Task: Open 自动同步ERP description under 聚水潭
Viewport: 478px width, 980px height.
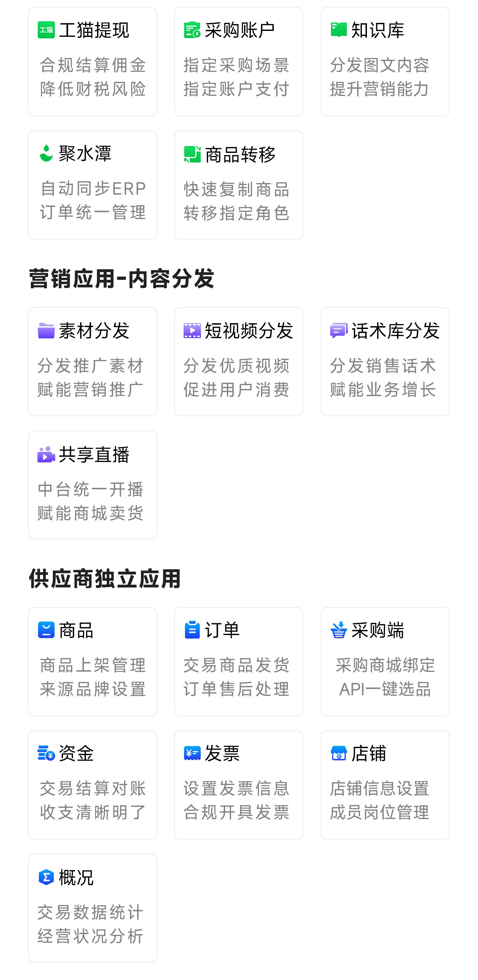Action: [93, 189]
